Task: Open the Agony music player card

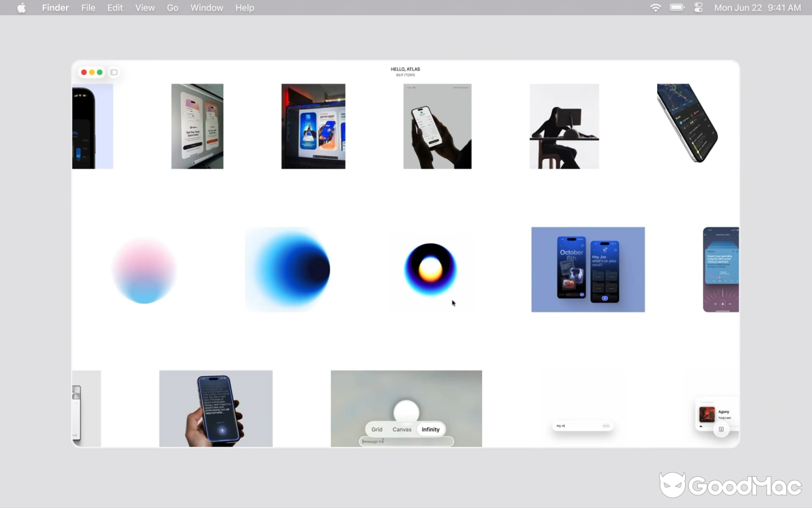Action: coord(717,415)
